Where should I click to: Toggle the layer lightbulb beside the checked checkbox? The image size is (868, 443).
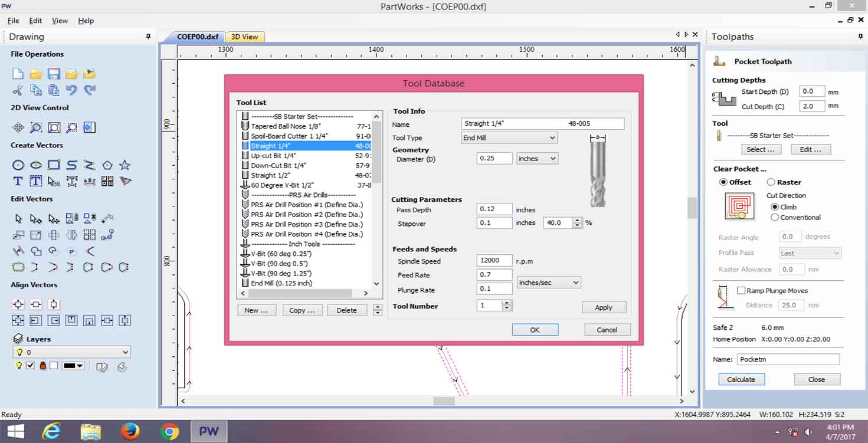pos(19,366)
